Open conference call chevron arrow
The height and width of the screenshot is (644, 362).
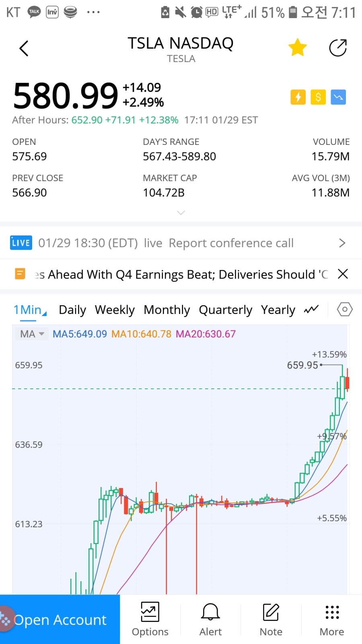point(342,243)
